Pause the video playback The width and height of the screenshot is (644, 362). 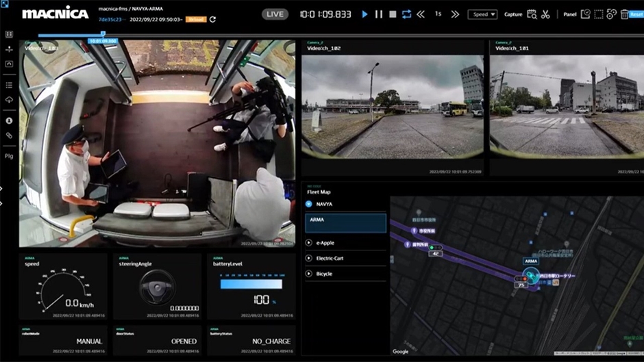click(379, 14)
